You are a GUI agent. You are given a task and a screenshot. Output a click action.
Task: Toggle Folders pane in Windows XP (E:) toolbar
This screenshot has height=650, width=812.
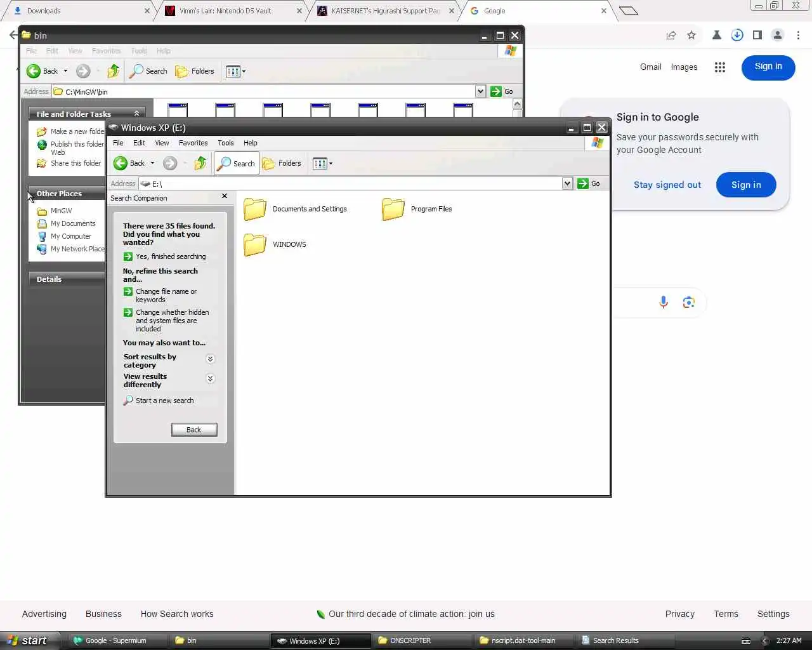(282, 163)
